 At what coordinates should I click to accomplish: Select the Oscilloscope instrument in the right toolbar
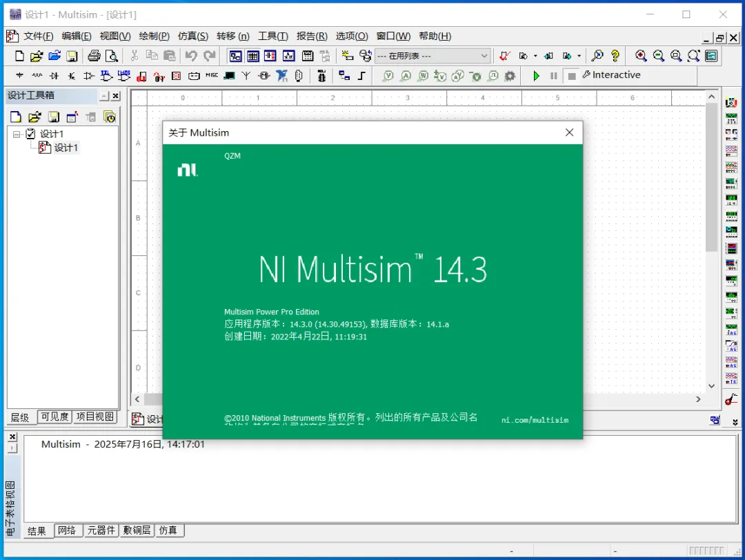coord(731,150)
